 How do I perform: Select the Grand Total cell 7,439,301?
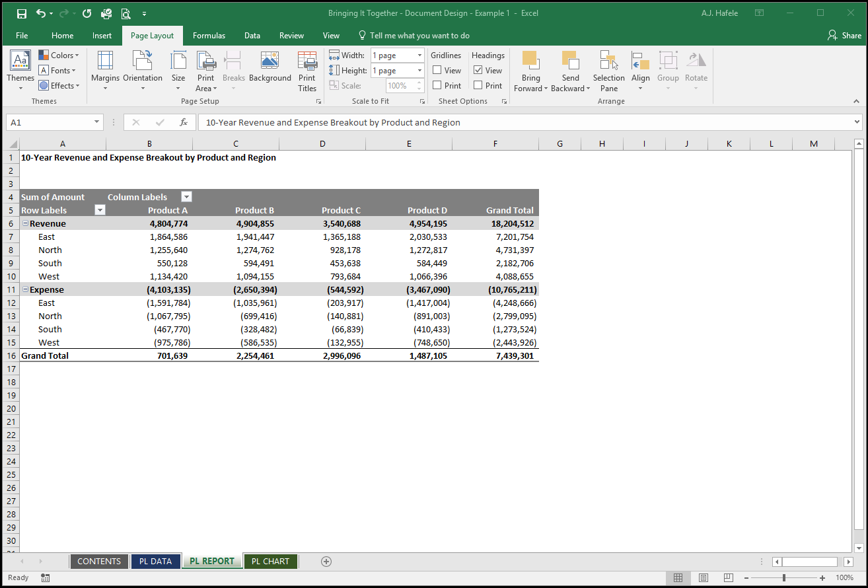[495, 355]
